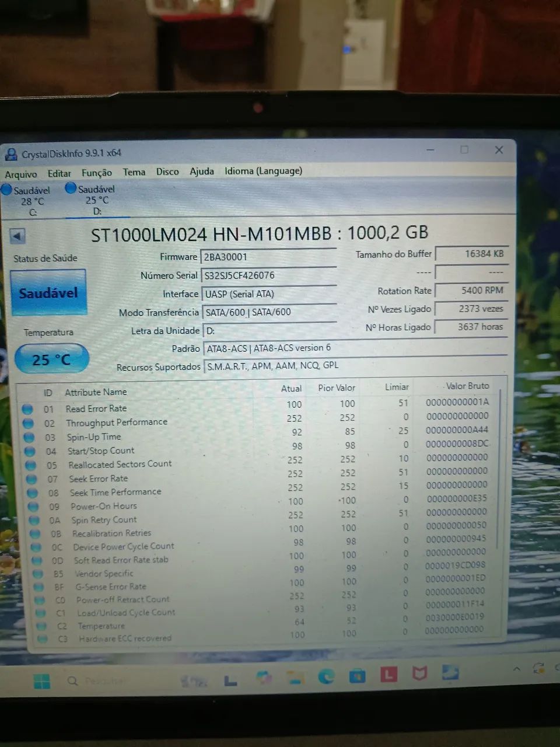Click the Modo Transferência SATA/600 field
The image size is (560, 747).
[269, 312]
